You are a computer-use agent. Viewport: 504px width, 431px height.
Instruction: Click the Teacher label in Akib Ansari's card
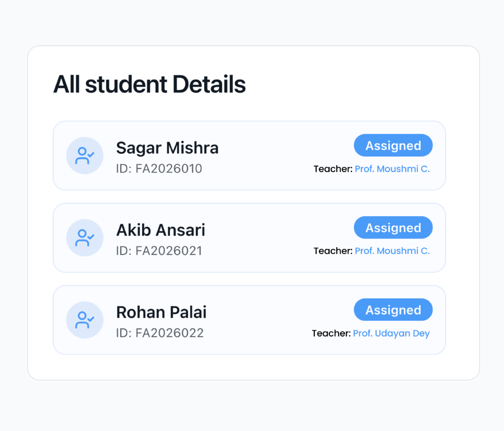coord(333,251)
